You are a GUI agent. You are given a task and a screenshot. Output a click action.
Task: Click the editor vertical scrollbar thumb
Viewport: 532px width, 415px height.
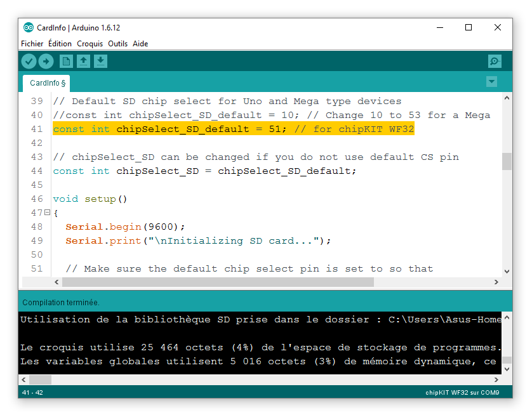coord(507,161)
